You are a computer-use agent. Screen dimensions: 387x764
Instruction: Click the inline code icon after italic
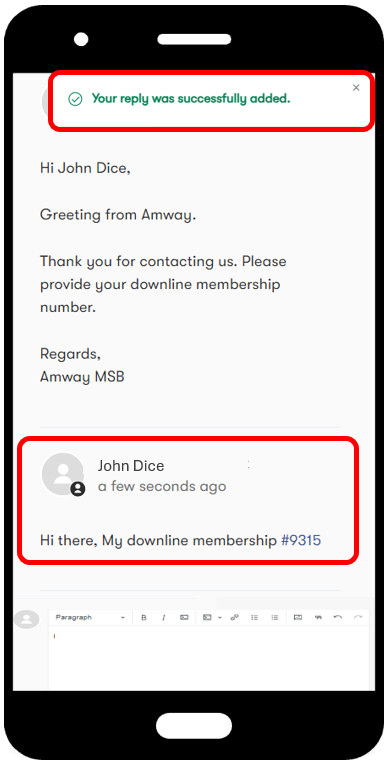pyautogui.click(x=184, y=617)
